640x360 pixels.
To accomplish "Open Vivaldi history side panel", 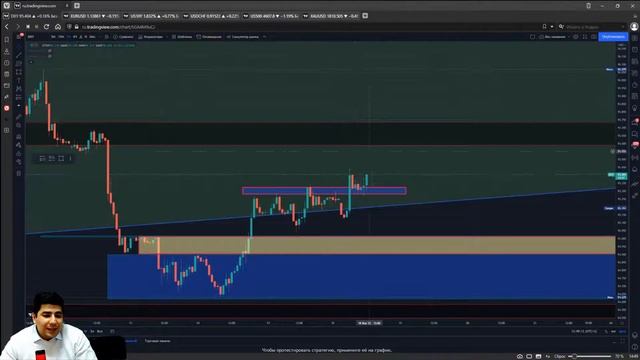I will click(x=7, y=63).
